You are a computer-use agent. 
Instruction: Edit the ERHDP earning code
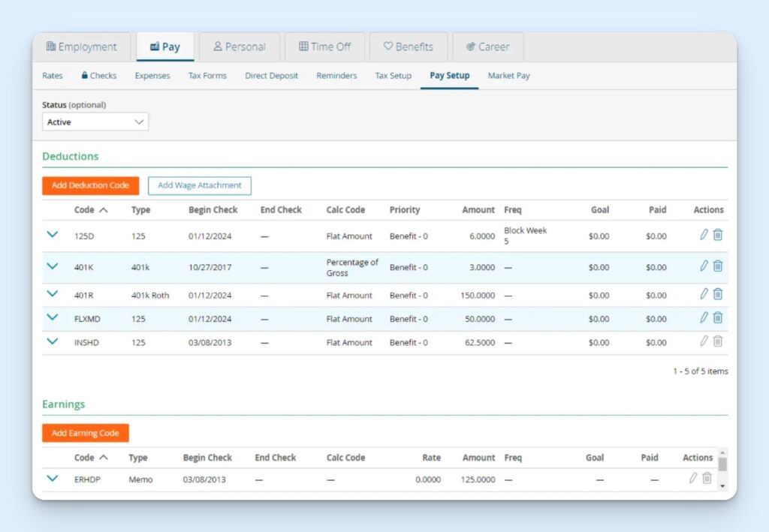tap(693, 478)
